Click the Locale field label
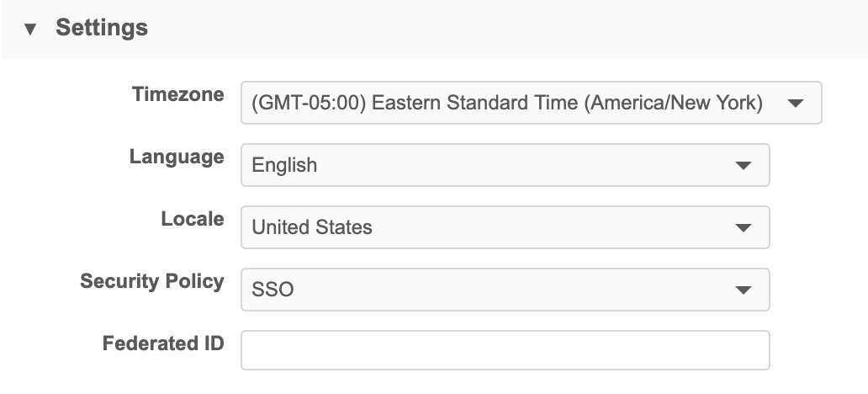The image size is (868, 394). coord(193,219)
